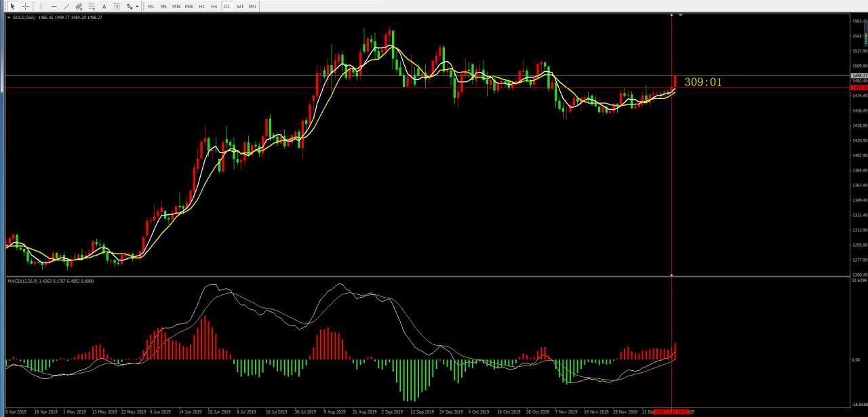Click the 8 Apr 2019 date label
The image size is (868, 417).
click(15, 412)
